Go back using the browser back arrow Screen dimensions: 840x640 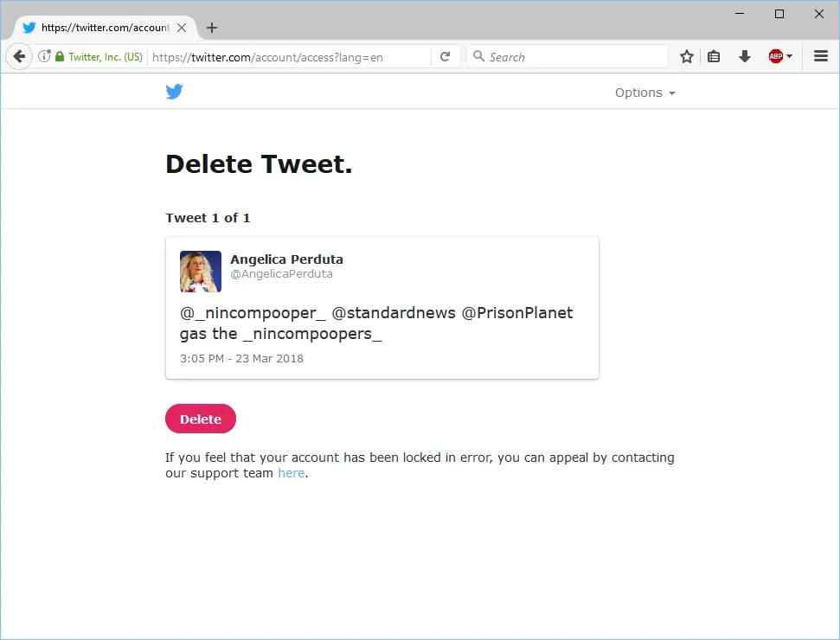19,56
